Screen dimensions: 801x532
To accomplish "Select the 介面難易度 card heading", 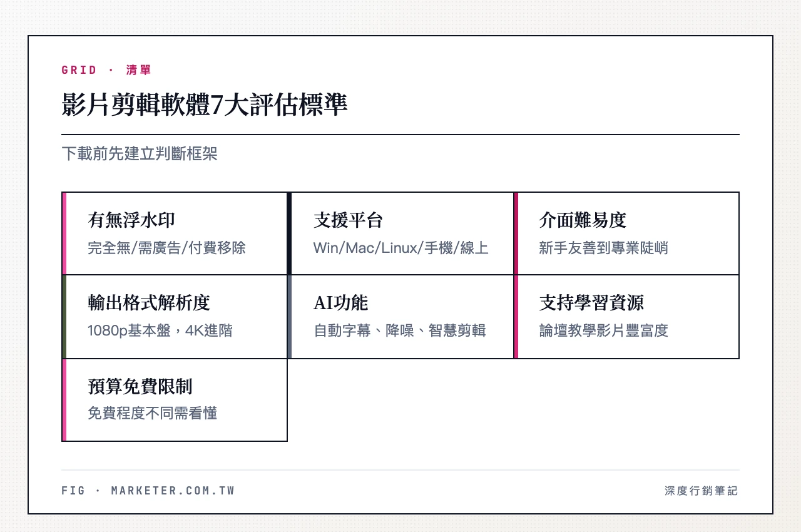I will (583, 220).
